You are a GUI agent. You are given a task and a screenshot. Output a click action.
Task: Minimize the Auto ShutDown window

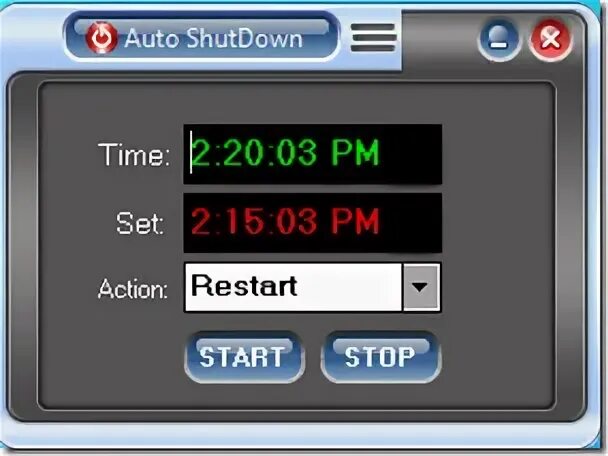(499, 40)
